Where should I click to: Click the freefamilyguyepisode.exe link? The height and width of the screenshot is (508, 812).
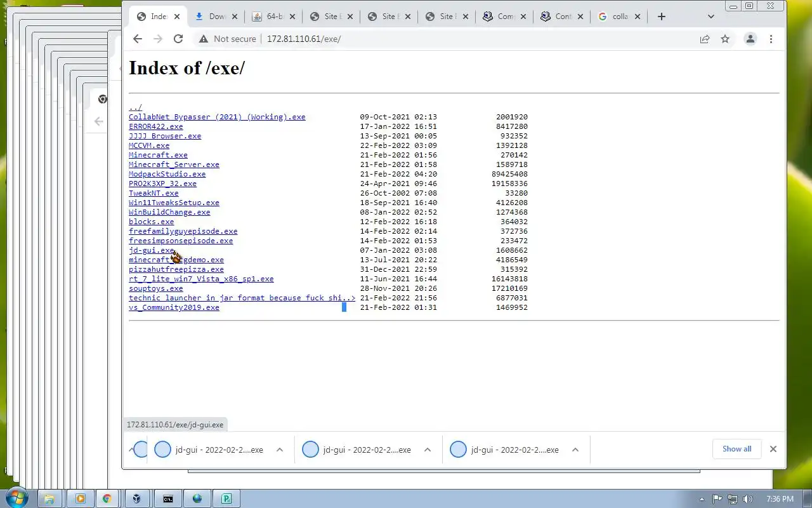pyautogui.click(x=183, y=231)
